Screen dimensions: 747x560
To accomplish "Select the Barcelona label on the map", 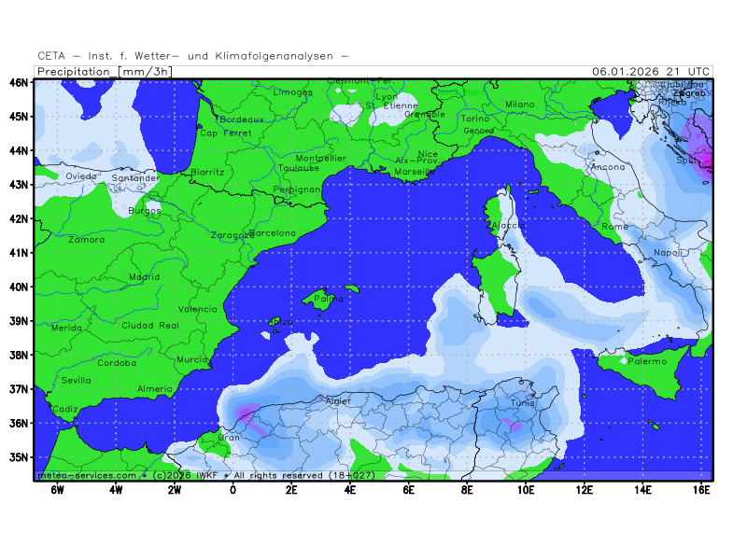I will pyautogui.click(x=273, y=233).
